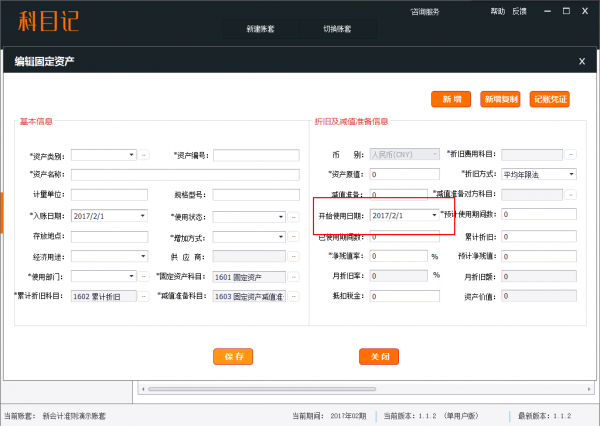Click the 资产名称 text field
Viewport: 600px width, 426px height.
tap(185, 175)
